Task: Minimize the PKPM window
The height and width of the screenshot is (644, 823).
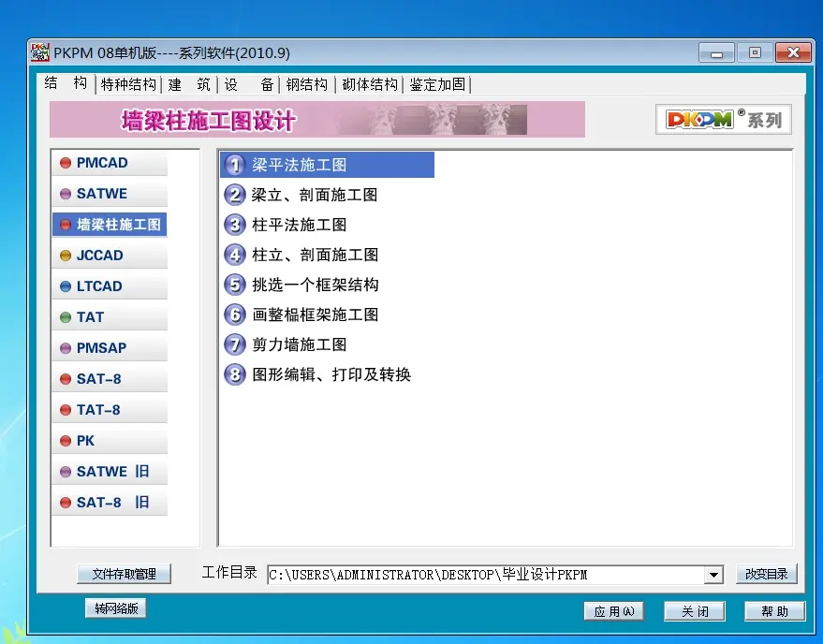Action: click(x=716, y=53)
